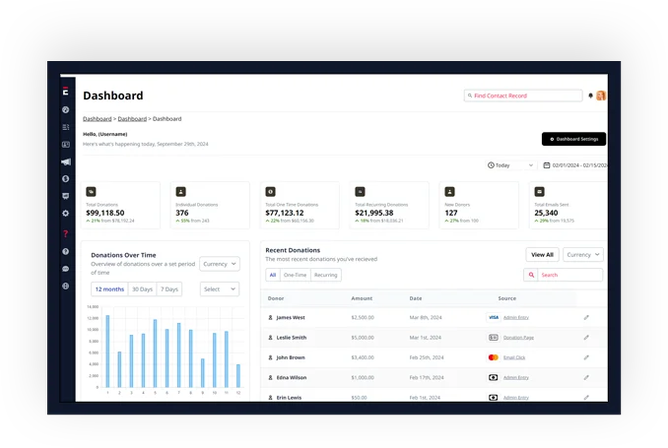
Task: Click the globe icon in the sidebar
Action: 66,286
